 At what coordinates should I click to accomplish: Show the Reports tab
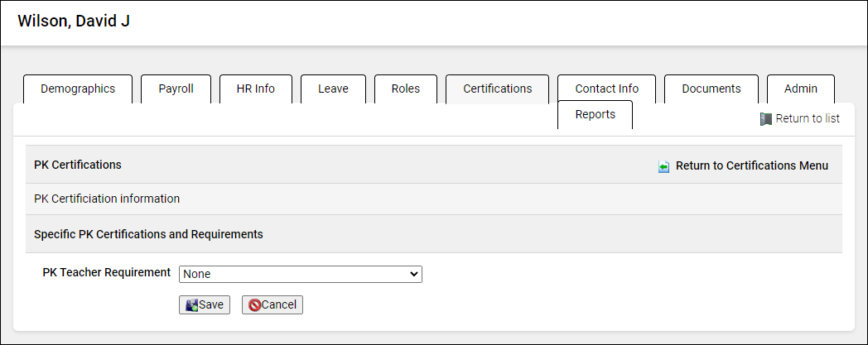tap(595, 115)
